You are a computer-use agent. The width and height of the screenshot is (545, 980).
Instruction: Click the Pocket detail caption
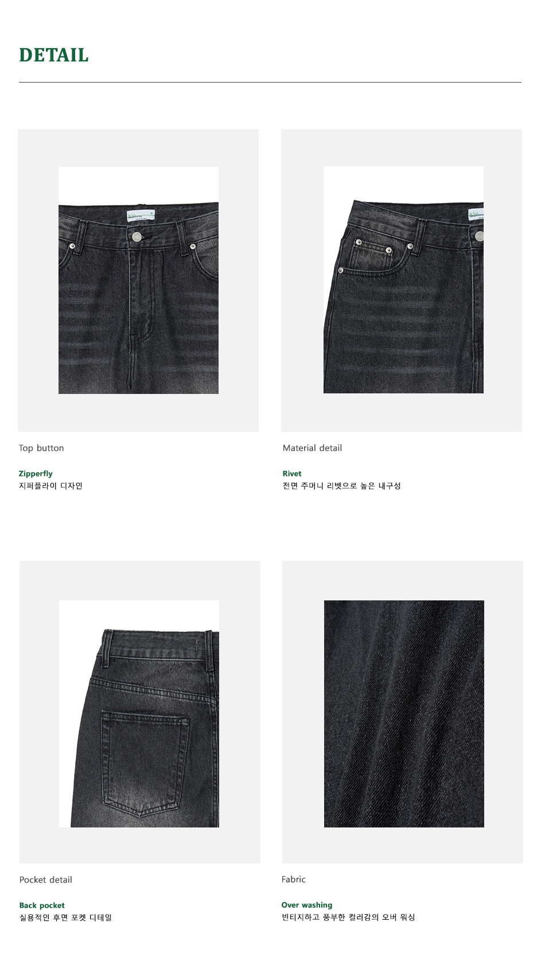tap(46, 880)
